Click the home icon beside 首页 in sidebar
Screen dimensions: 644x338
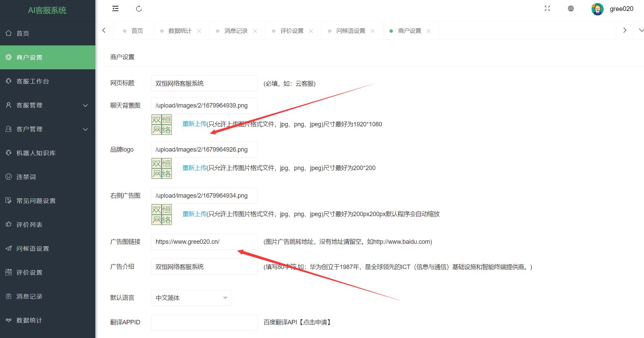9,33
